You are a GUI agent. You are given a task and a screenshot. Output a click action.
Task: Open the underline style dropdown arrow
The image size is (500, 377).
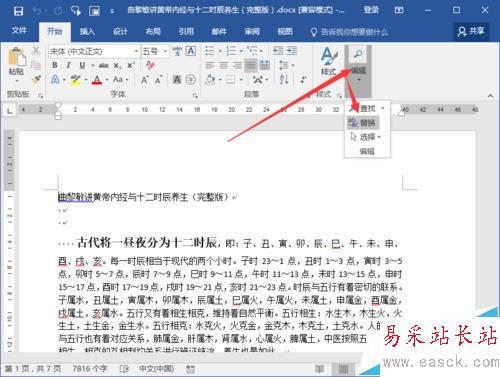(92, 65)
